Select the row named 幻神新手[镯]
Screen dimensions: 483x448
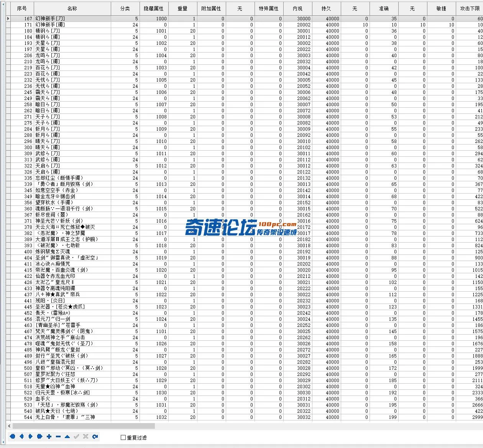coord(245,25)
